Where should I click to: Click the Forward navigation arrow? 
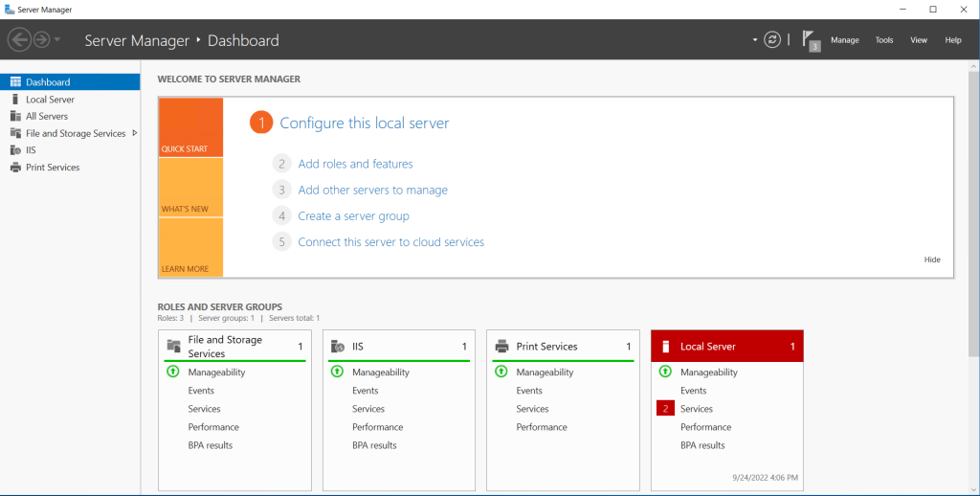click(x=41, y=40)
